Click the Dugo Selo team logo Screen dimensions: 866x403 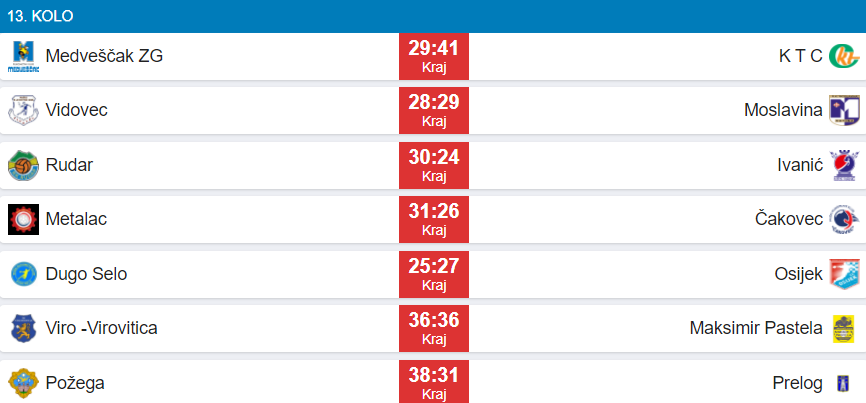tap(22, 273)
